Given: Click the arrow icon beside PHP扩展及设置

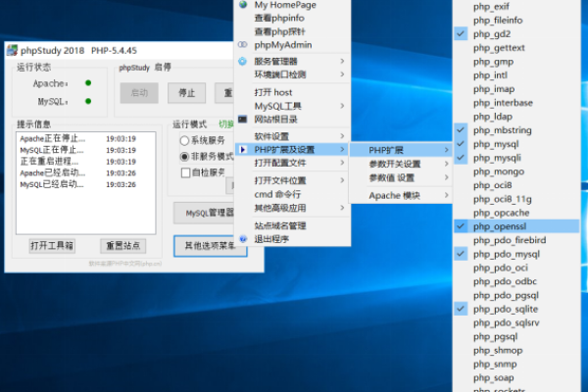Looking at the screenshot, I should (x=243, y=150).
